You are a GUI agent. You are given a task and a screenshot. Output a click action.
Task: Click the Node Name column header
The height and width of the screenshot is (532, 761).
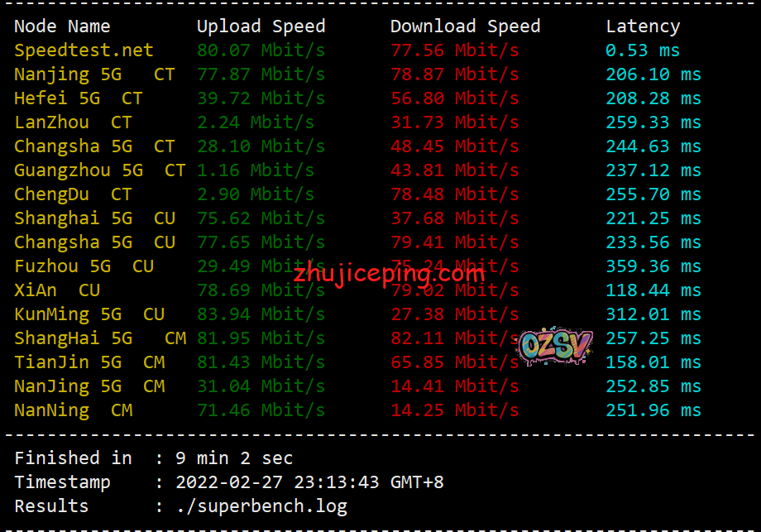(x=62, y=26)
